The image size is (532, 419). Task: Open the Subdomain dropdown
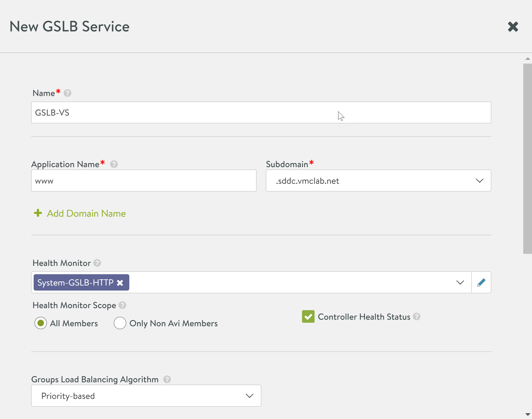click(x=479, y=181)
